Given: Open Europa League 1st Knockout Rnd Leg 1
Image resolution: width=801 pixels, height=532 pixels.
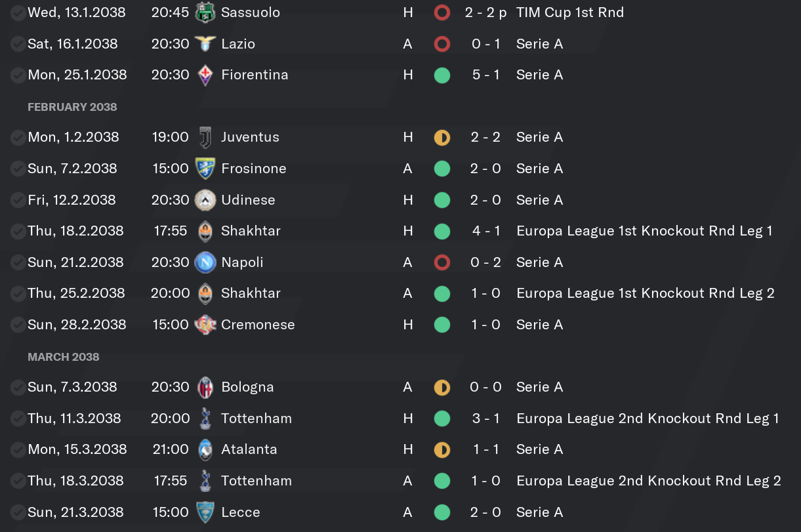Looking at the screenshot, I should 644,231.
